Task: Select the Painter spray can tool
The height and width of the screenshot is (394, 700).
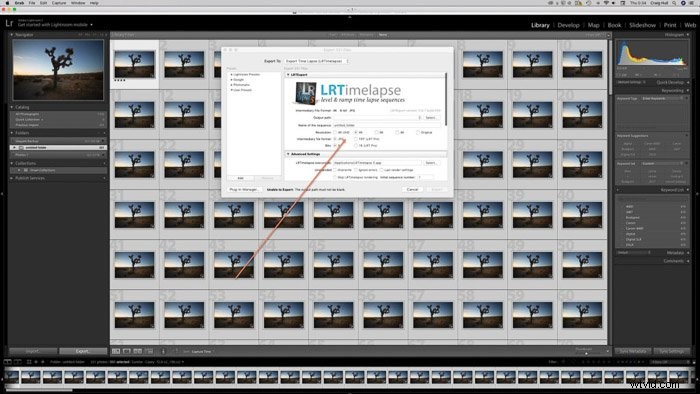Action: coord(163,352)
